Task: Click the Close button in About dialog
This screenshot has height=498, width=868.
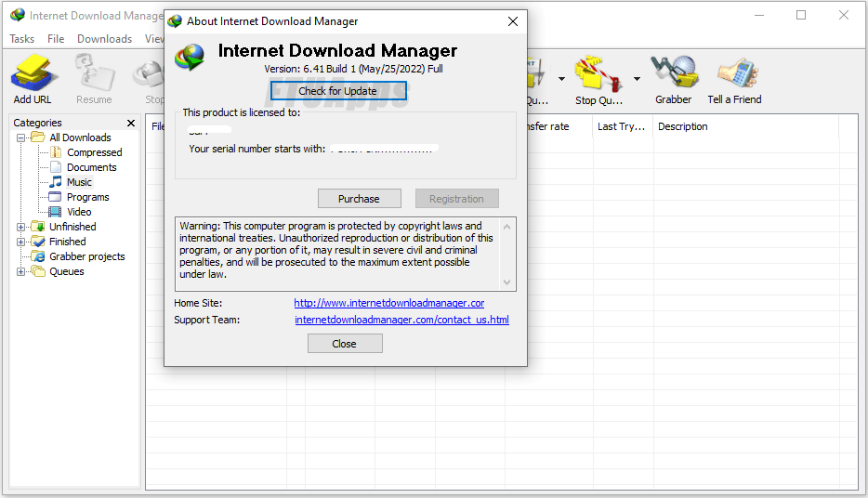Action: pyautogui.click(x=345, y=344)
